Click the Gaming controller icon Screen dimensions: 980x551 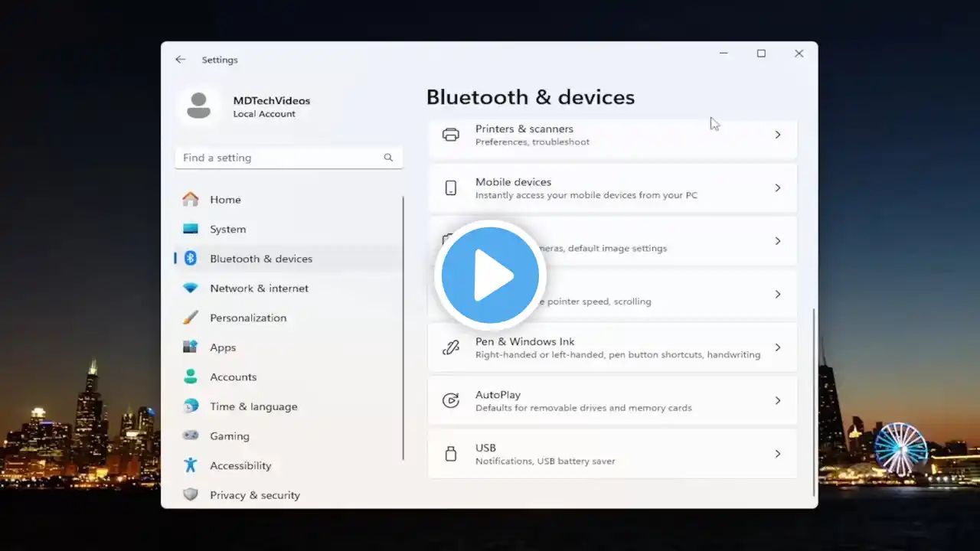pos(191,435)
